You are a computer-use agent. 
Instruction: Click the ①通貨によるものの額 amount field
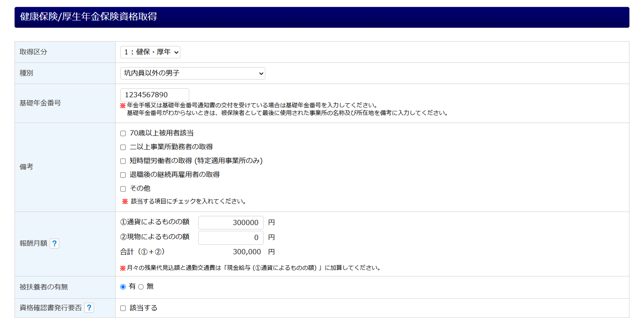(x=231, y=222)
